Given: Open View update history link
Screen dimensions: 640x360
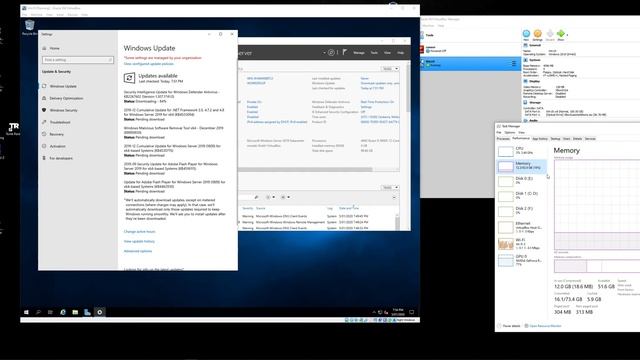Looking at the screenshot, I should [x=139, y=241].
